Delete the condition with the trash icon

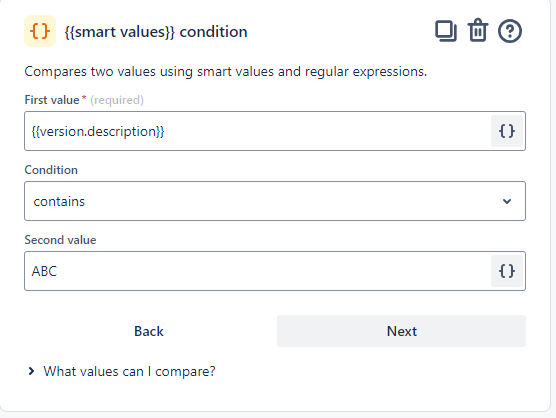click(478, 30)
